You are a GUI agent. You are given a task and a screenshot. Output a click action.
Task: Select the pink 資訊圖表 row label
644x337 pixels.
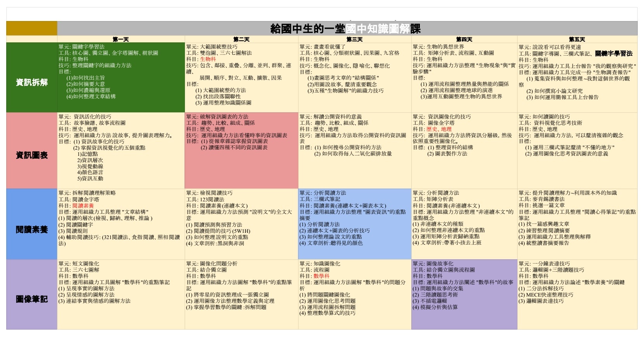pyautogui.click(x=31, y=155)
